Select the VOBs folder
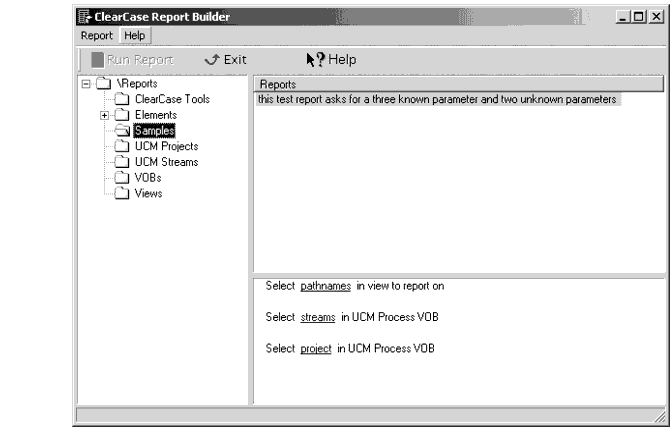 click(x=148, y=177)
